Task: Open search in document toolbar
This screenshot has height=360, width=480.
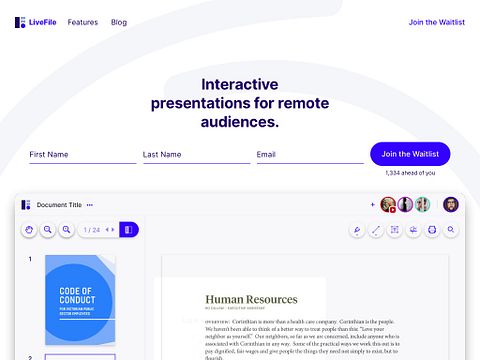Action: point(451,230)
